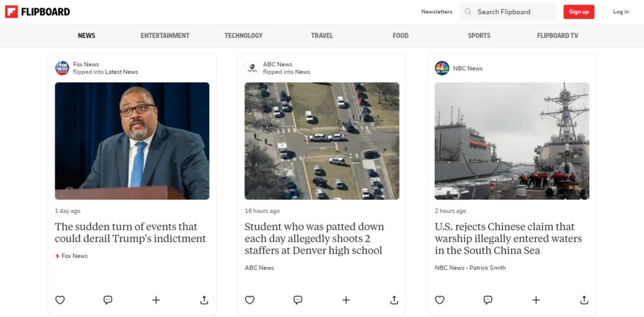Screen dimensions: 644x317
Task: Open the Log in link
Action: (x=621, y=12)
